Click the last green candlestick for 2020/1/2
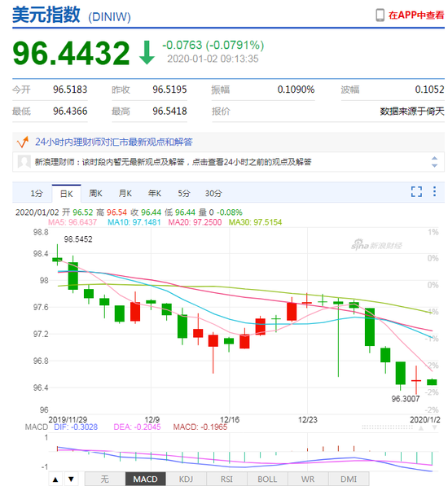The image size is (448, 486). coord(432,382)
